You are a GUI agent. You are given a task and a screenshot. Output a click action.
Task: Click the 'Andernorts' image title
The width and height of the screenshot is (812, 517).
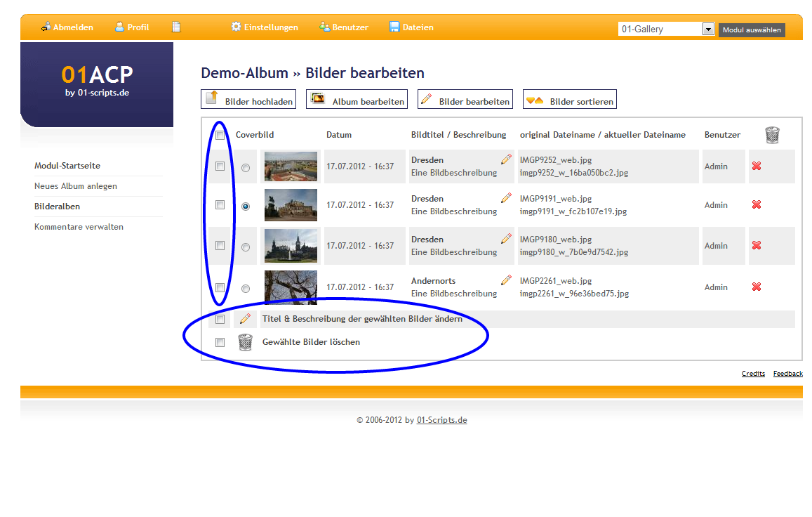point(434,280)
